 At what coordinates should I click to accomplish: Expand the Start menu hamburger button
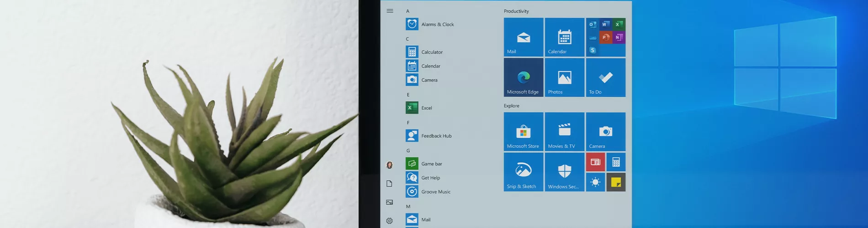pos(390,11)
